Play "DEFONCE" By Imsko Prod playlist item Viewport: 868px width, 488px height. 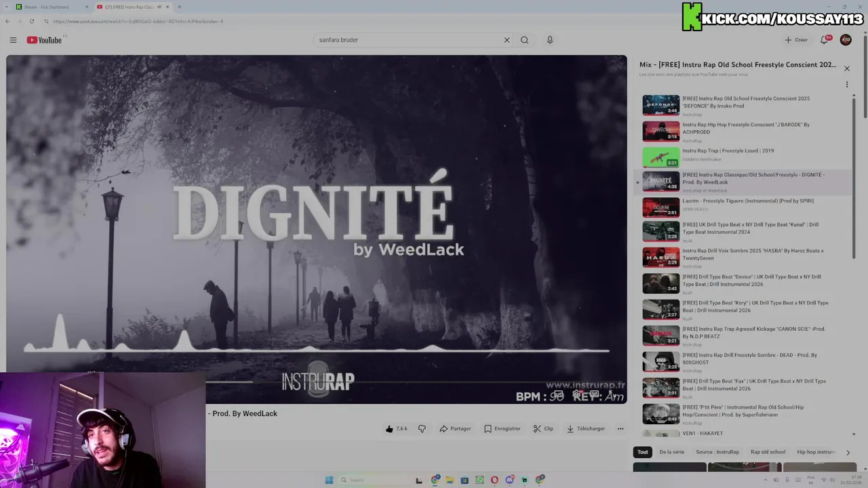743,105
